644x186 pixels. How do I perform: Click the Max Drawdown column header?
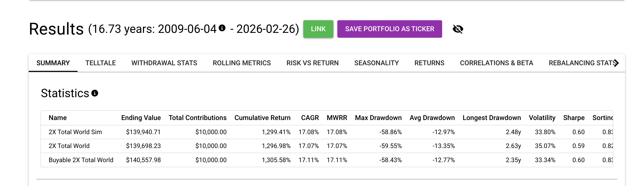tap(378, 118)
